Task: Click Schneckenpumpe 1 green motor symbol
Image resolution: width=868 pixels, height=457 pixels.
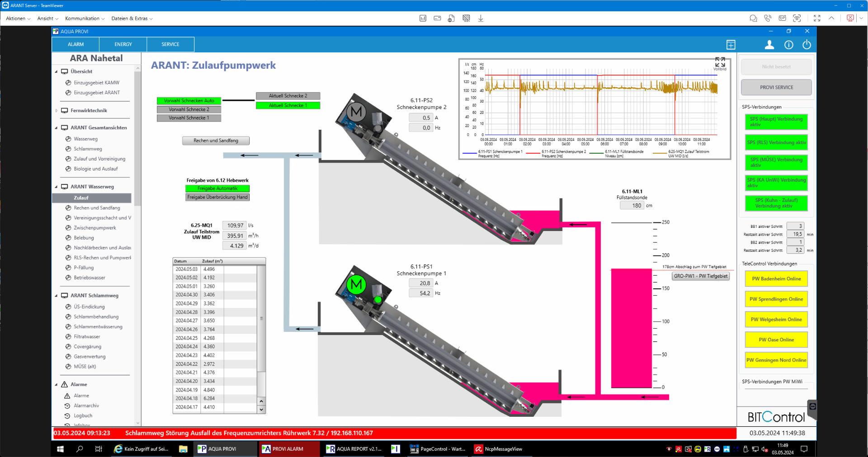Action: (x=356, y=285)
